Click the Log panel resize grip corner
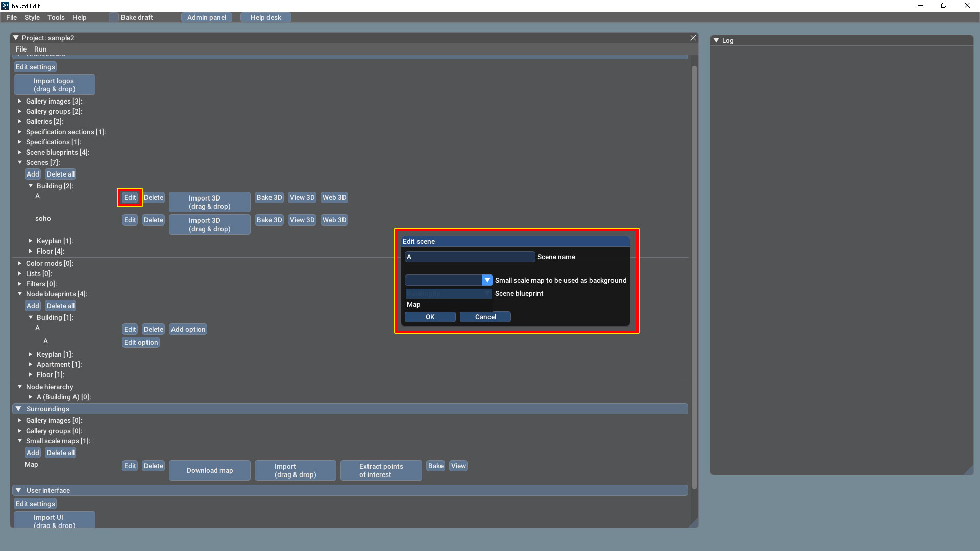Viewport: 980px width, 551px height. pos(968,470)
